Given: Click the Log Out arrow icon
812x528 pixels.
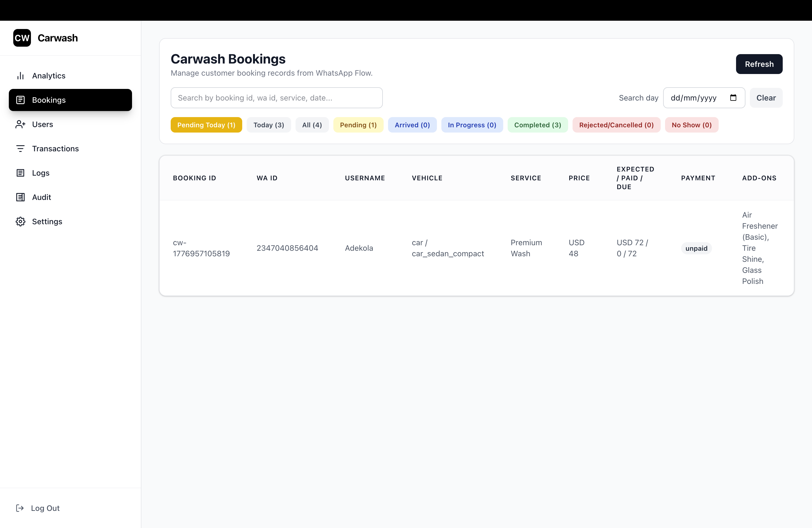Looking at the screenshot, I should (20, 508).
